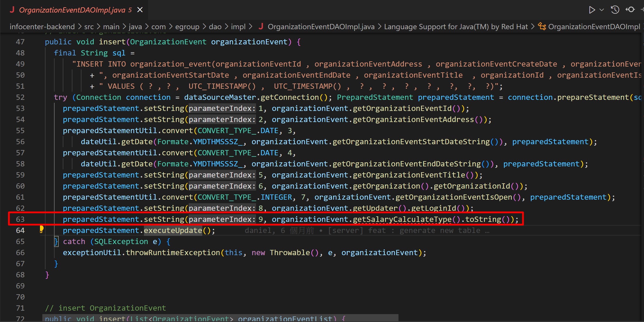Click the open-changes compare icon in toolbar
Viewport: 644px width, 322px height.
coord(630,10)
